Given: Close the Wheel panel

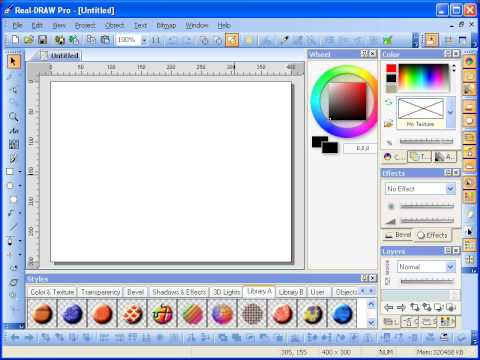Looking at the screenshot, I should [x=373, y=54].
